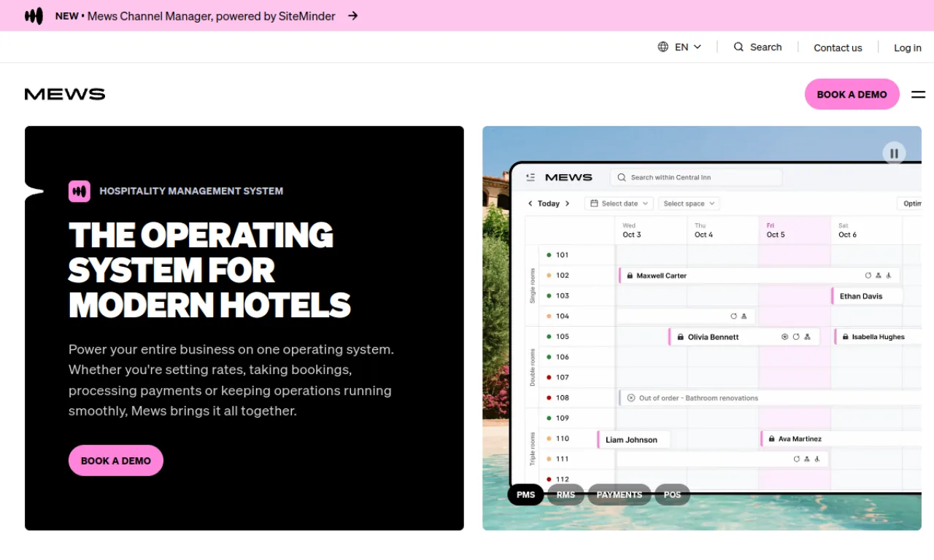This screenshot has width=934, height=560.
Task: Click the next day chevron after Today
Action: (568, 203)
